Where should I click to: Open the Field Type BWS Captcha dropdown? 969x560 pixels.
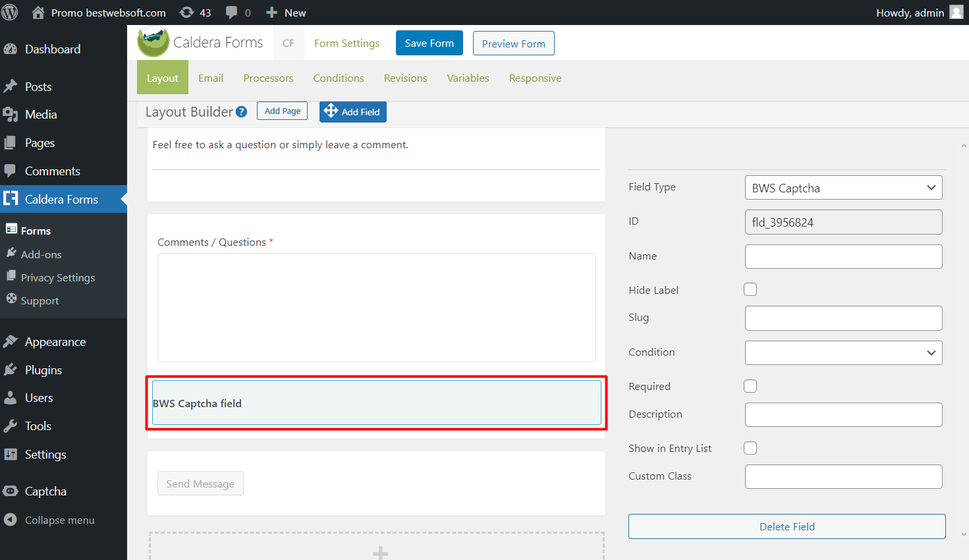[x=843, y=188]
